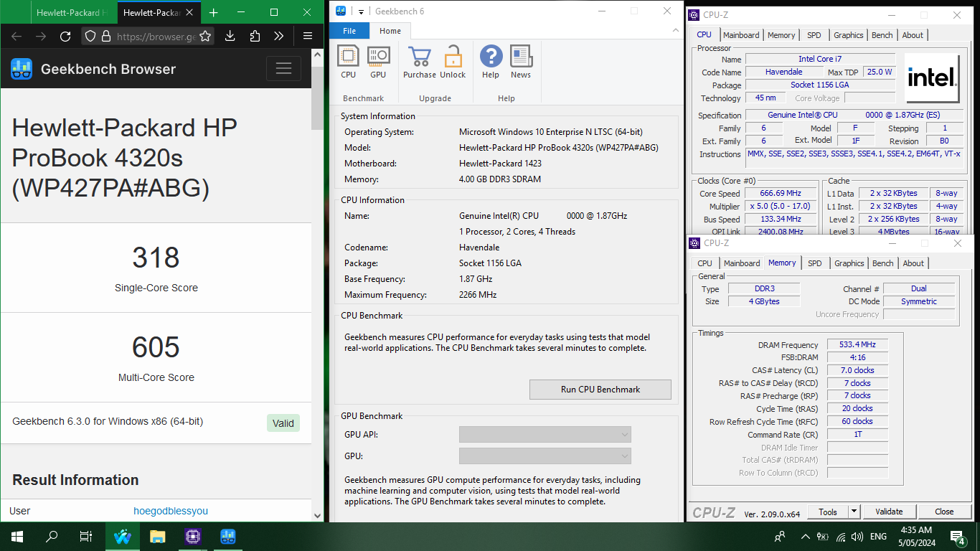The width and height of the screenshot is (980, 551).
Task: Click the CPU-Z Tools button
Action: tap(828, 512)
